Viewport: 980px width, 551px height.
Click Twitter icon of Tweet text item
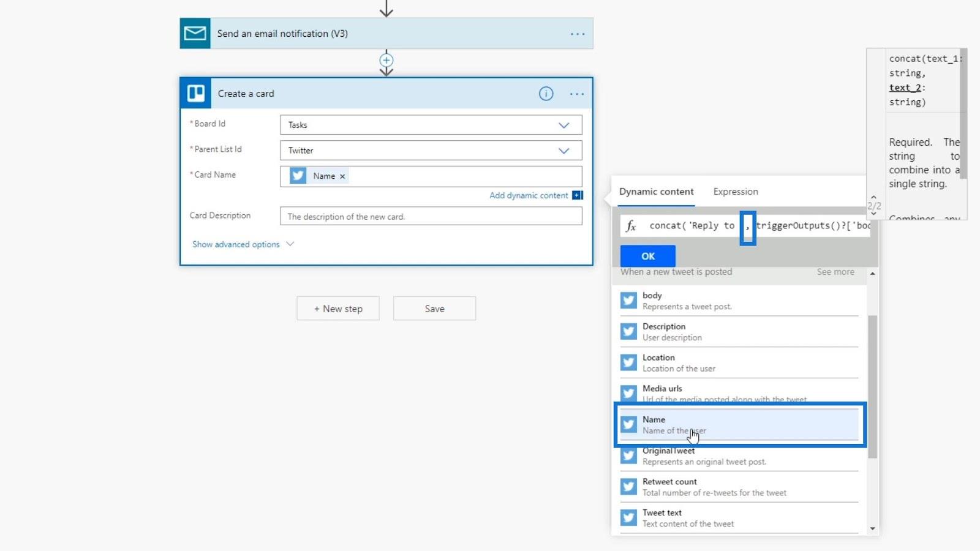[x=628, y=518]
